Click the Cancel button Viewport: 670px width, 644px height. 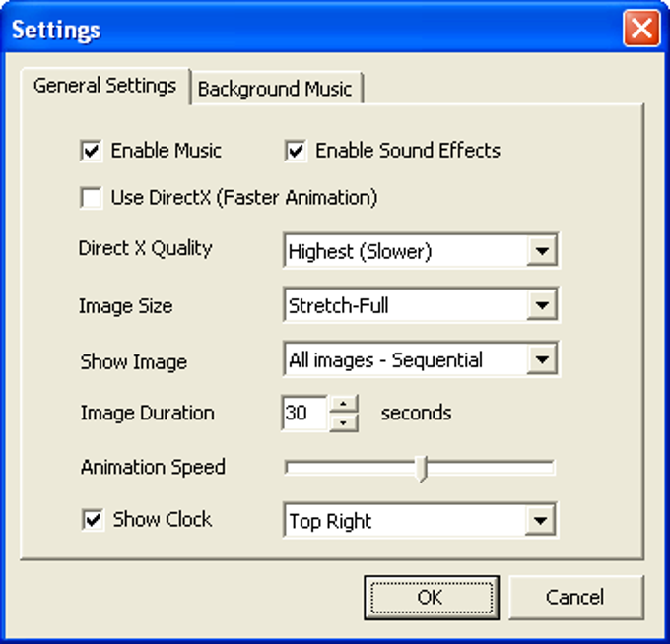tap(575, 597)
